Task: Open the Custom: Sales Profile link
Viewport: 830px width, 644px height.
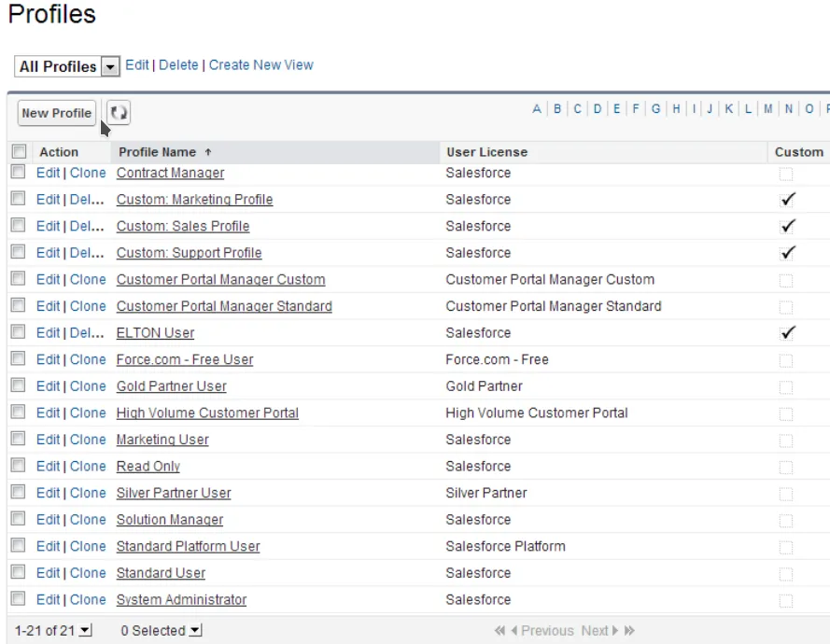Action: click(x=183, y=226)
